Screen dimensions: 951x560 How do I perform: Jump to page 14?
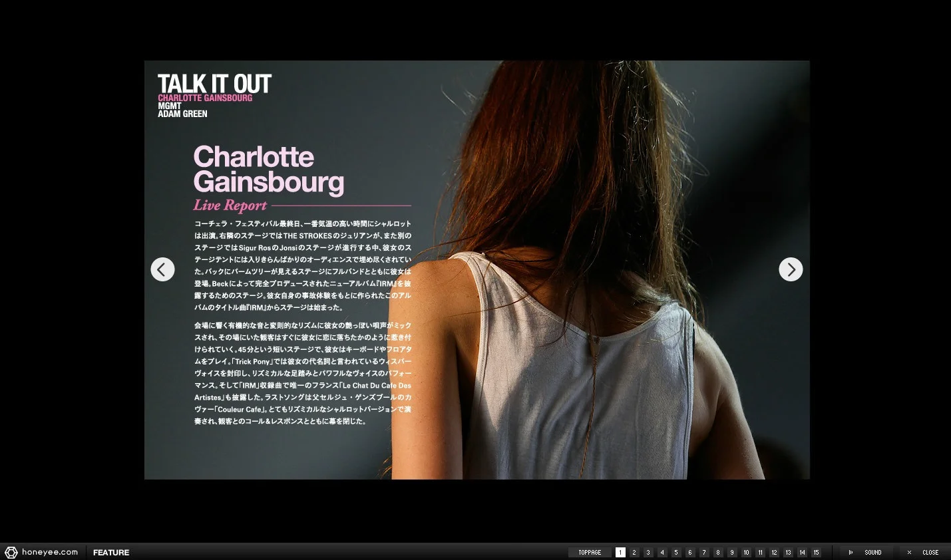pos(802,553)
